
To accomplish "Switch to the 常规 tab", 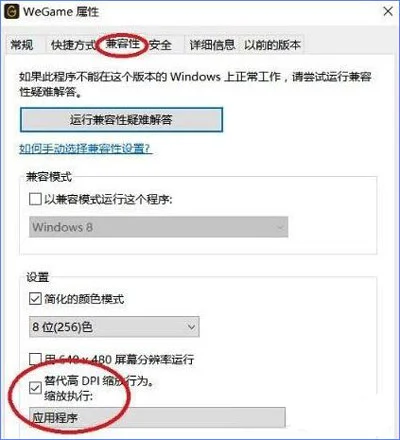I will (22, 44).
